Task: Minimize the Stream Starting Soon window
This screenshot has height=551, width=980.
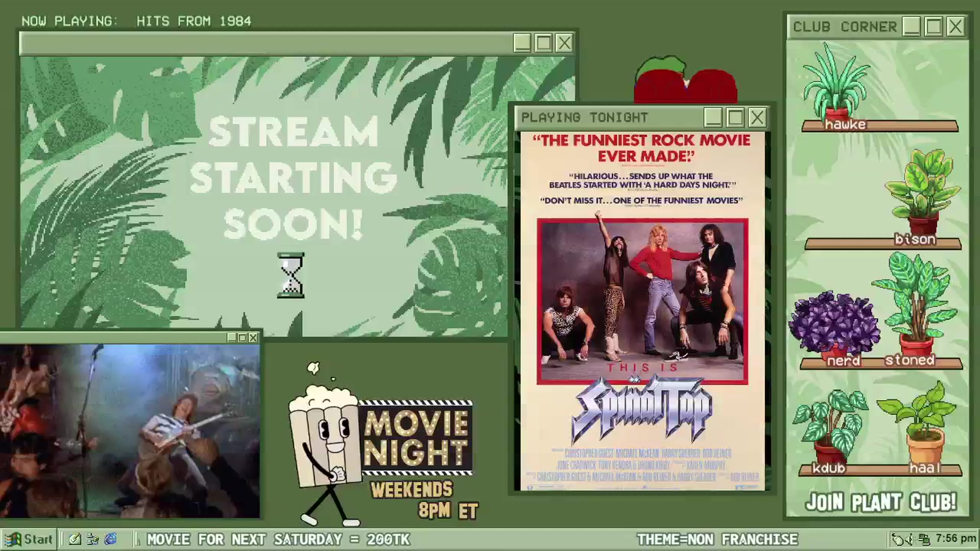Action: point(522,43)
